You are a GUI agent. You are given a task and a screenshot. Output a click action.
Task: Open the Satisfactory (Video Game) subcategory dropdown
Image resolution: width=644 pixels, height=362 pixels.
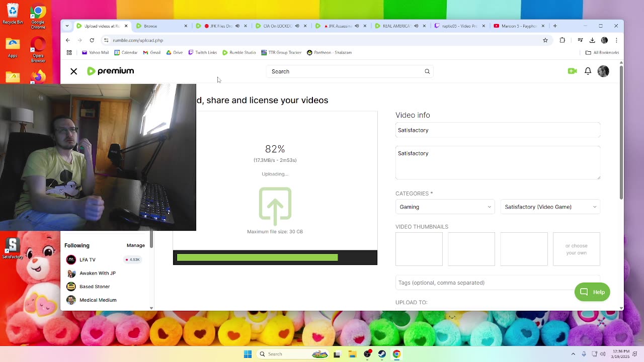(x=550, y=207)
